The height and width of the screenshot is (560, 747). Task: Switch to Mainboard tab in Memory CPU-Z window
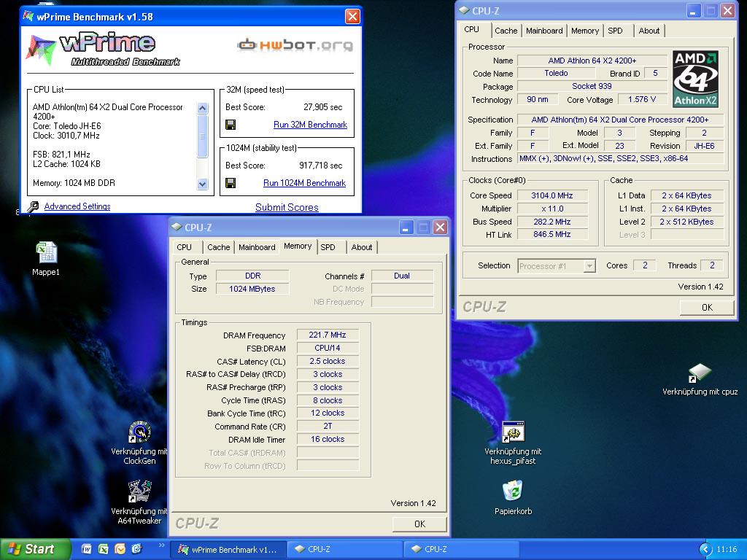(257, 247)
